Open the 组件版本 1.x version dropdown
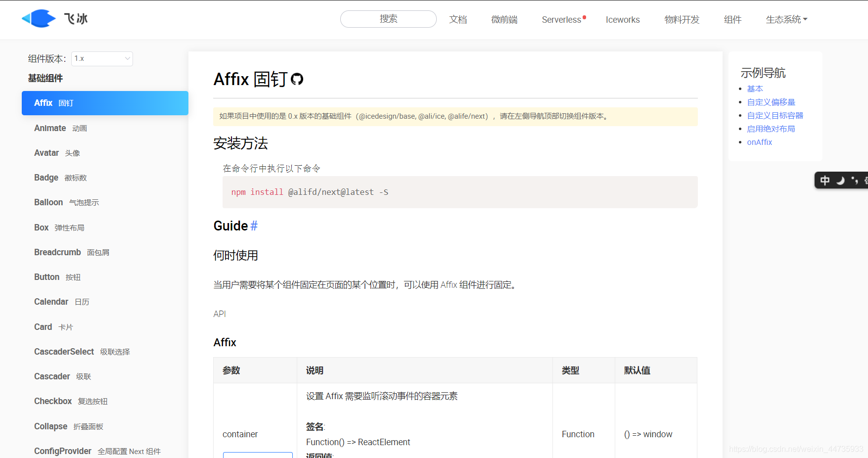The width and height of the screenshot is (868, 458). pyautogui.click(x=102, y=59)
